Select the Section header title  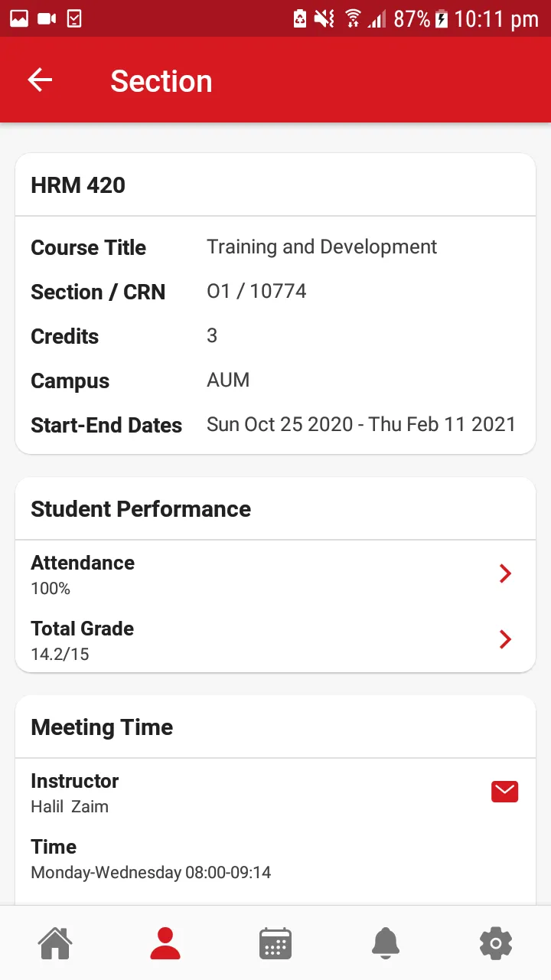coord(161,81)
